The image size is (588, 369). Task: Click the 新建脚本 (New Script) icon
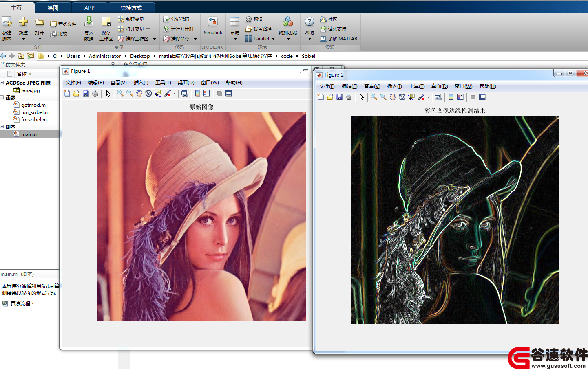tap(7, 22)
